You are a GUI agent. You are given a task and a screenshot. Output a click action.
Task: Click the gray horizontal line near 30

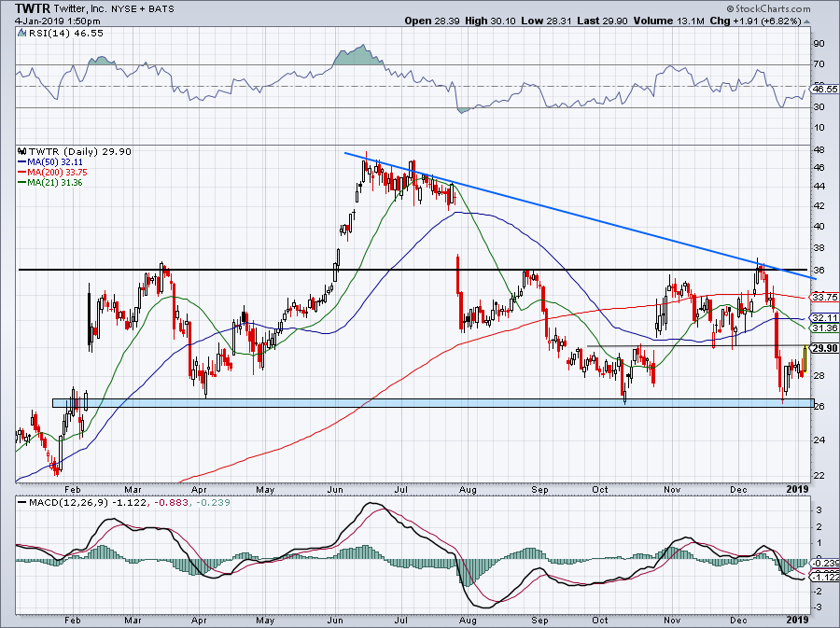(698, 346)
